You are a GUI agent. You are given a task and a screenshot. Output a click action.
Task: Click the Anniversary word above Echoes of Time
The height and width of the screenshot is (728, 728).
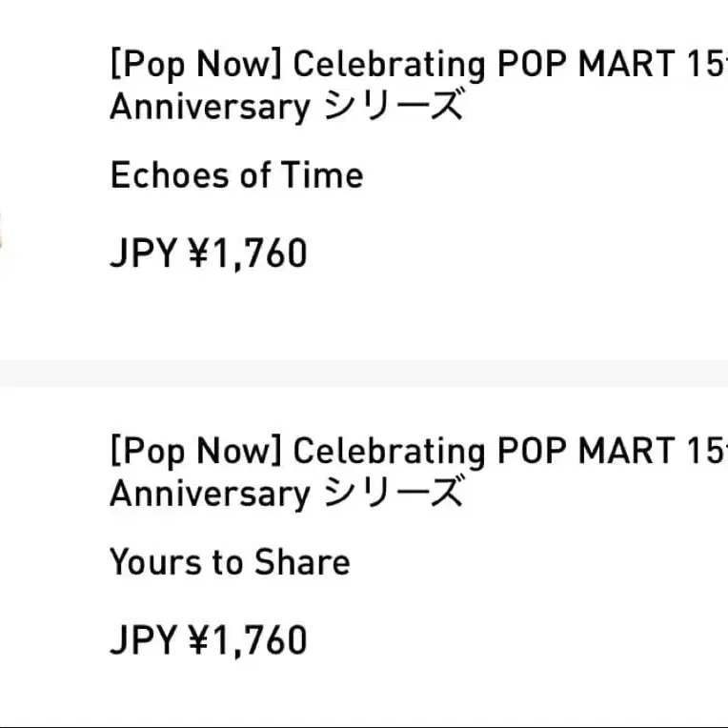coord(210,107)
